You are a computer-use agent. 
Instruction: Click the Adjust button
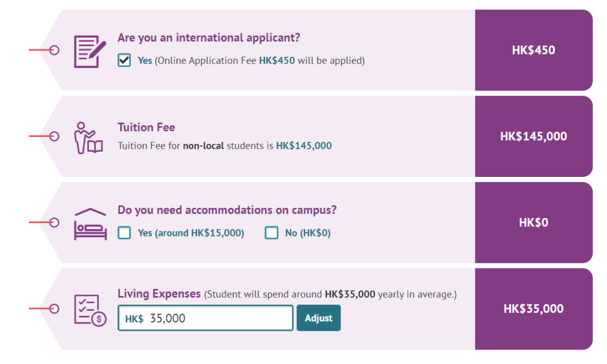[319, 318]
